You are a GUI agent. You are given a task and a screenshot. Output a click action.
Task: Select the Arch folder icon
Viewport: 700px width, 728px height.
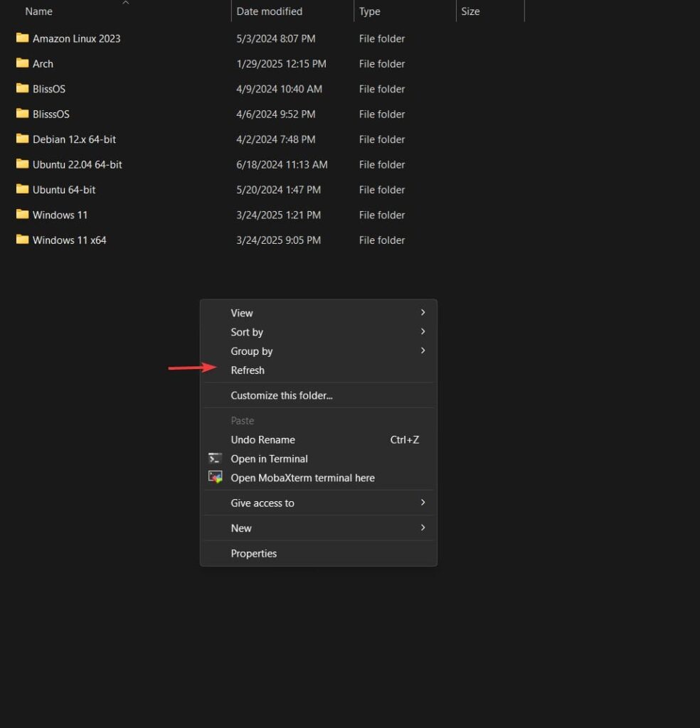[22, 63]
